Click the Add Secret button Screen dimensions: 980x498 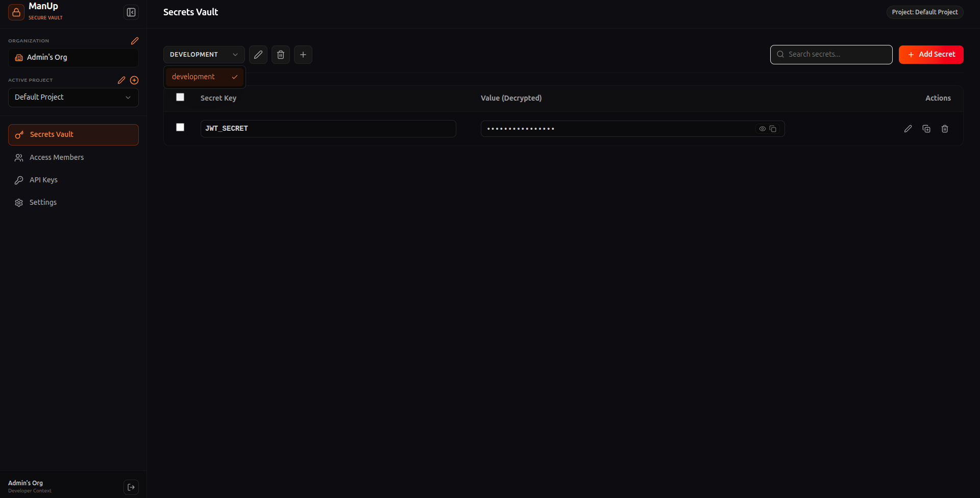tap(931, 55)
